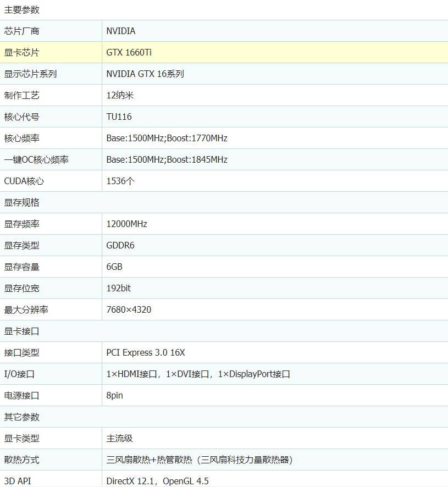
Task: Click the 电源接口 label
Action: click(22, 395)
